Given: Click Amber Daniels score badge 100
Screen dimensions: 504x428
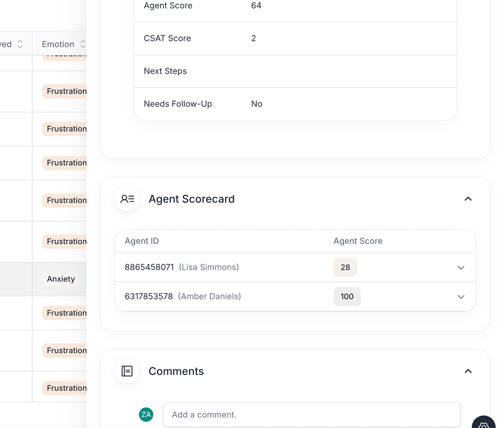Looking at the screenshot, I should click(347, 297).
